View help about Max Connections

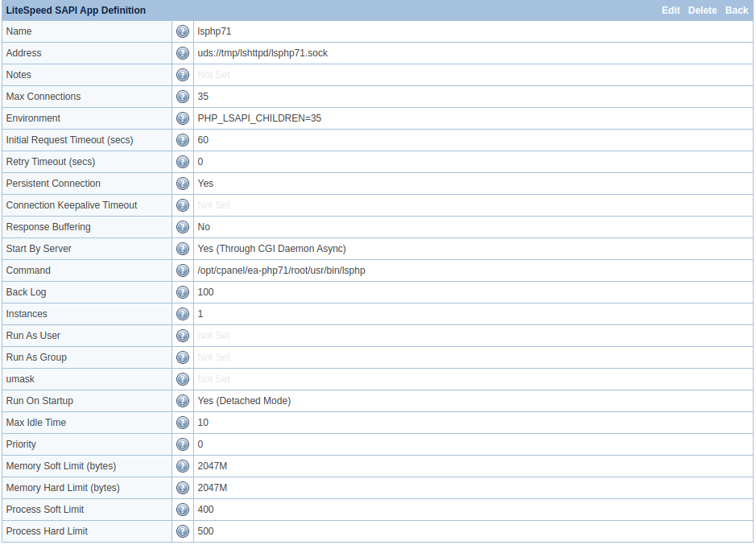coord(183,97)
